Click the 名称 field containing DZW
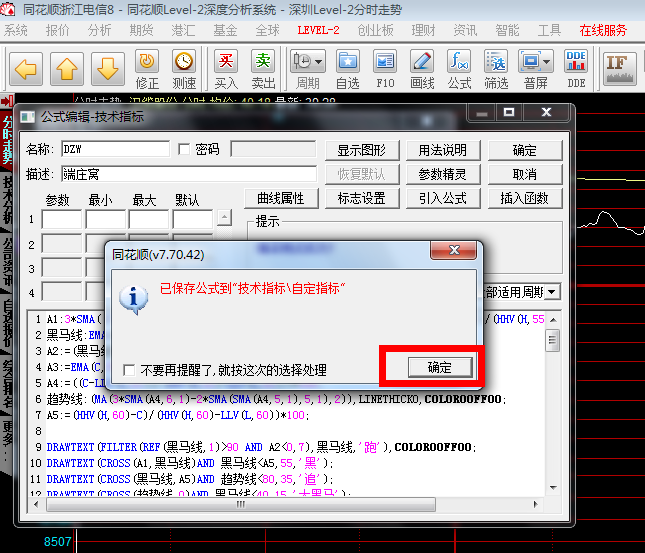Image resolution: width=645 pixels, height=553 pixels. tap(114, 150)
